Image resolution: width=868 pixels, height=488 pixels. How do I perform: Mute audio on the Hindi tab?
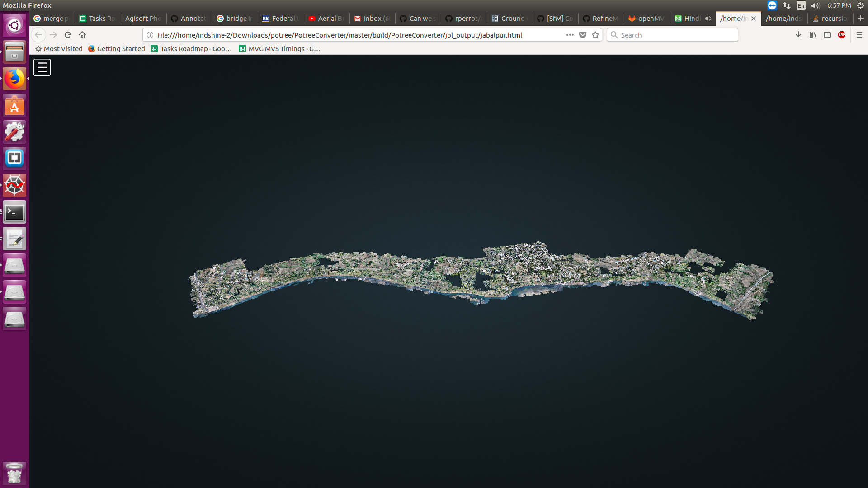point(708,19)
